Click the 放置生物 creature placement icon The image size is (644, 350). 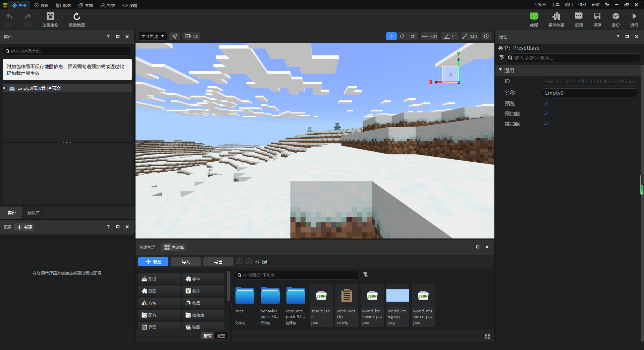pos(50,16)
